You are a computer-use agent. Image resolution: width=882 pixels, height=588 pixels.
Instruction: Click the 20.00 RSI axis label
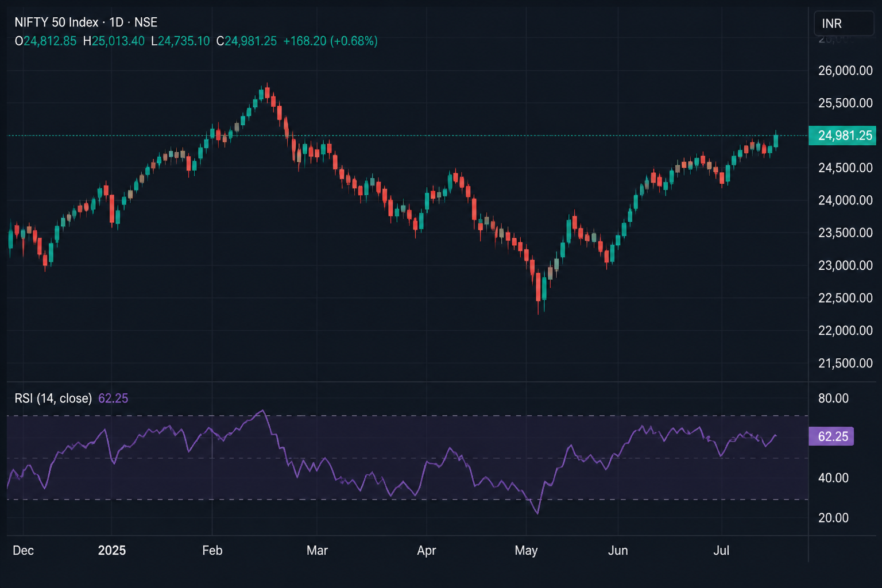[x=833, y=518]
